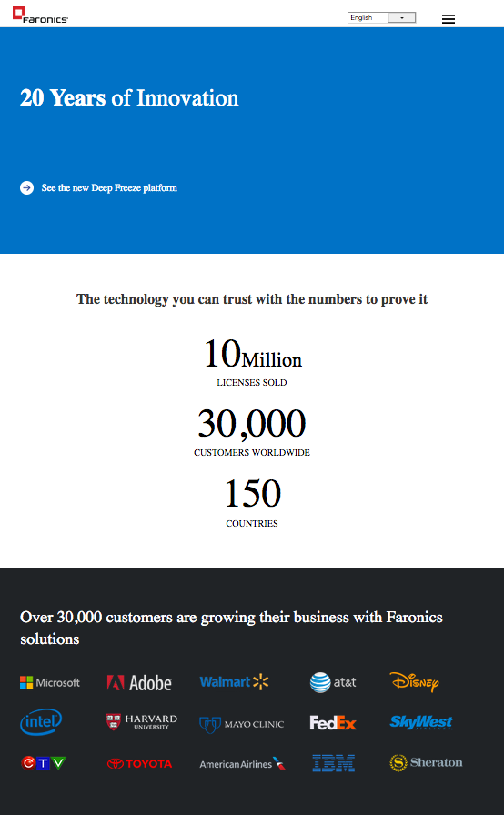Click the Microsoft logo
The image size is (504, 815).
[50, 682]
